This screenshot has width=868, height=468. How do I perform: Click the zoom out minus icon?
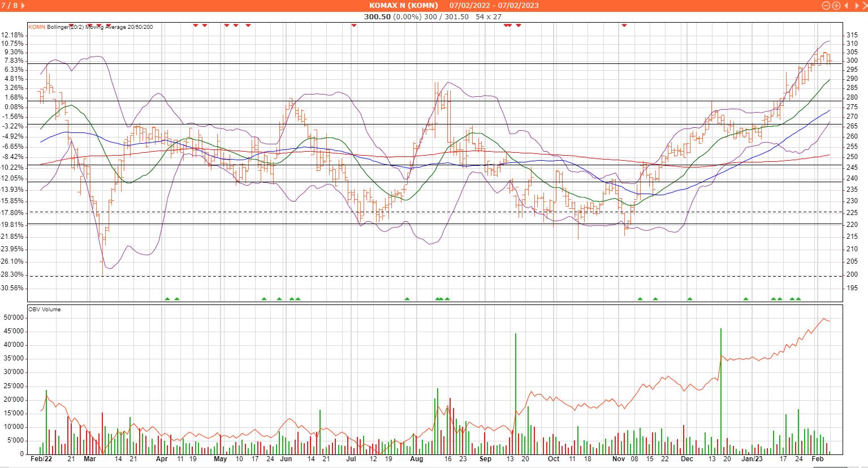click(826, 6)
